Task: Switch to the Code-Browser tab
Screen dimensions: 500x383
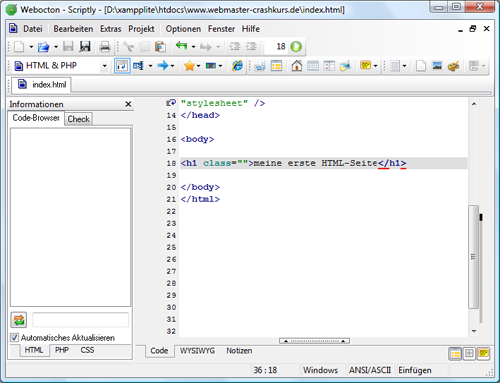Action: [x=36, y=118]
